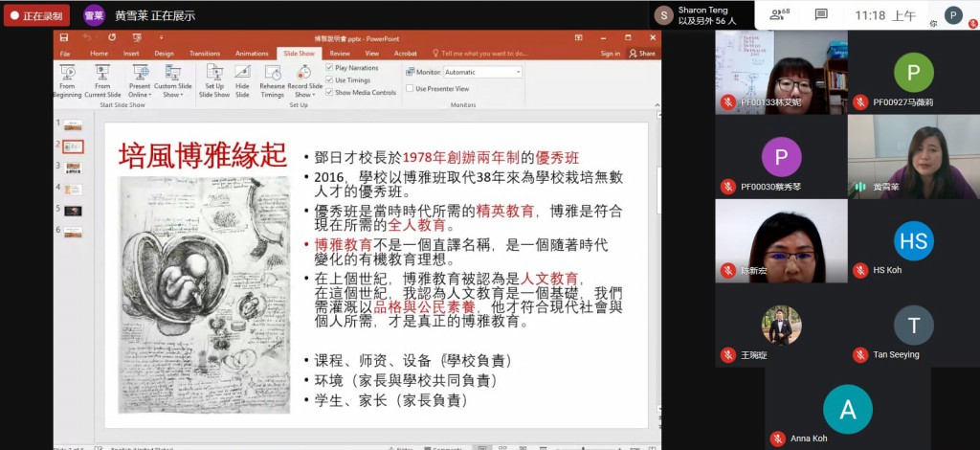
Task: Click the Tell me what you want to do box
Action: coord(480,54)
